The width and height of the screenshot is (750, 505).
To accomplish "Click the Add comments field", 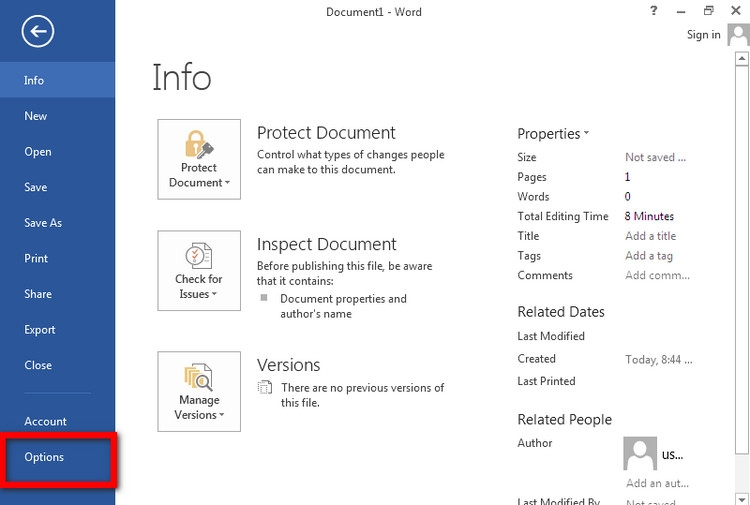I will (x=657, y=275).
